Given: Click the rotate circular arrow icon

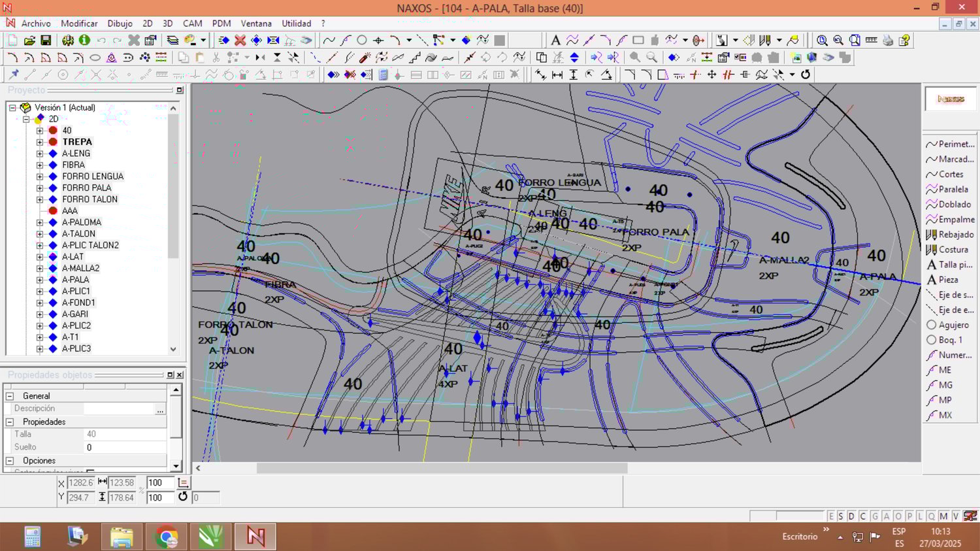Looking at the screenshot, I should point(806,75).
